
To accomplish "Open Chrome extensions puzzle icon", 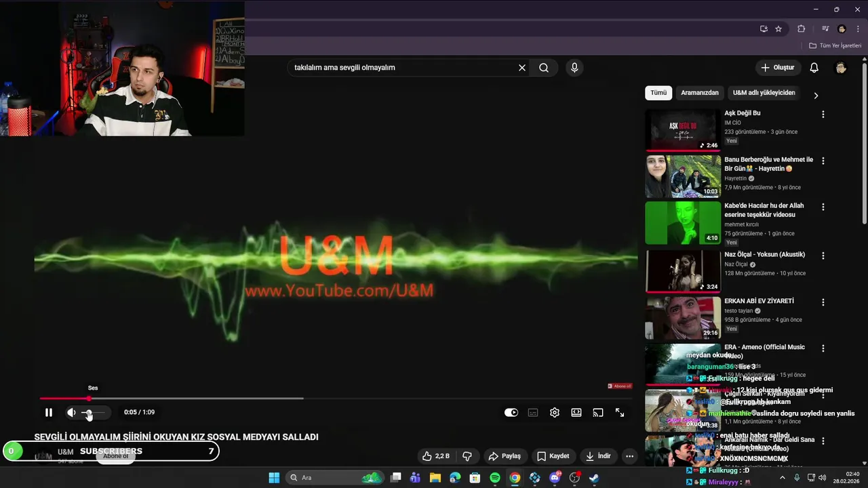I will (802, 29).
